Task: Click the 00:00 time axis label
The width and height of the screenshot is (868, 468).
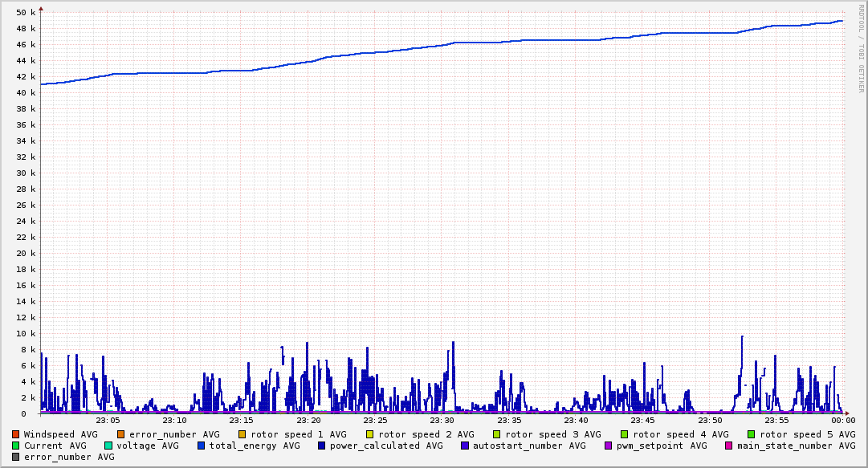Action: point(843,420)
